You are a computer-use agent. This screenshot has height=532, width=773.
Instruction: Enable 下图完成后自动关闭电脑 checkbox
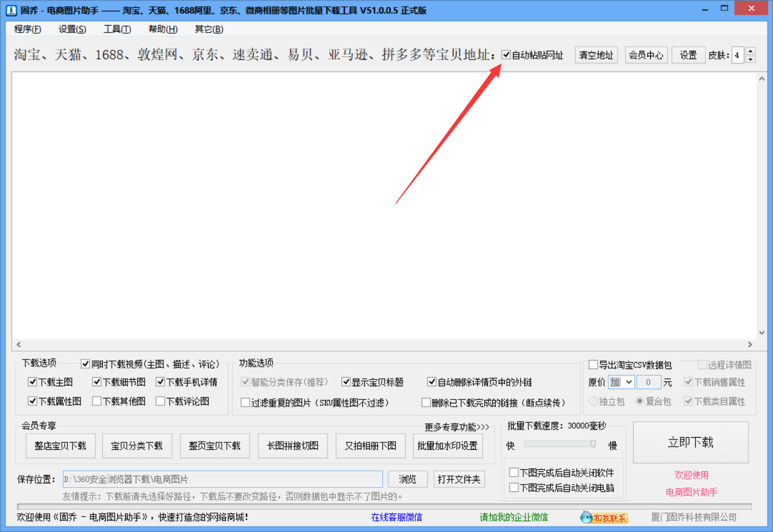click(514, 487)
